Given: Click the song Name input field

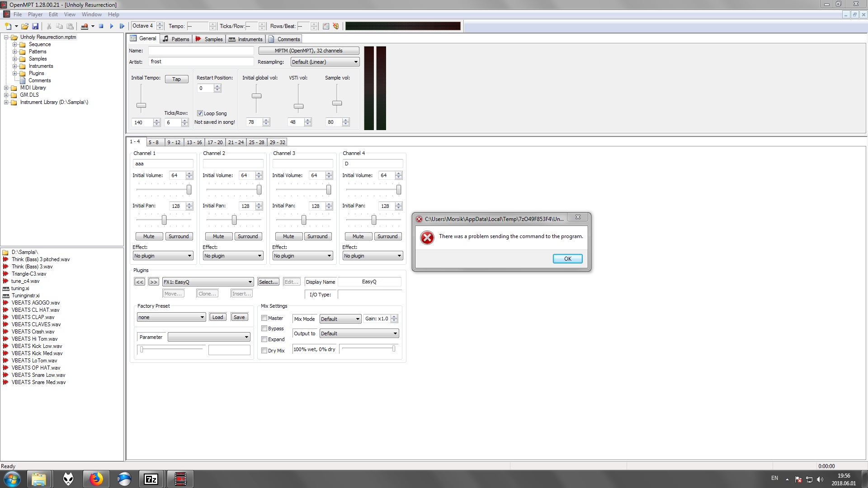Looking at the screenshot, I should [x=201, y=51].
